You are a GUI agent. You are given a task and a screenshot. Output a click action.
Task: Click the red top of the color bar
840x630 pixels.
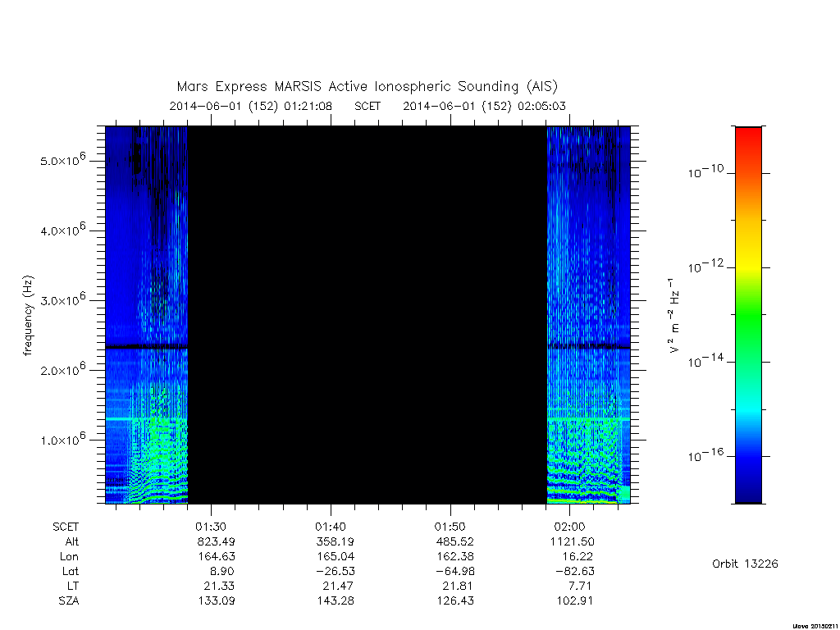(x=748, y=142)
